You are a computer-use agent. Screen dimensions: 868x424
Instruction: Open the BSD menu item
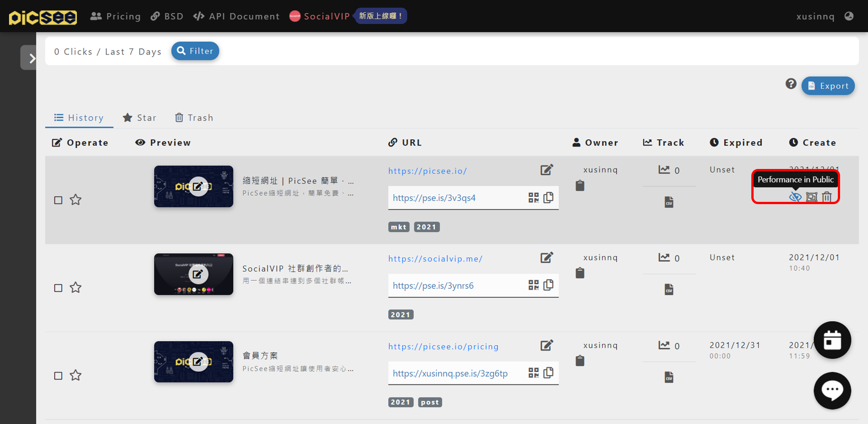pos(167,16)
